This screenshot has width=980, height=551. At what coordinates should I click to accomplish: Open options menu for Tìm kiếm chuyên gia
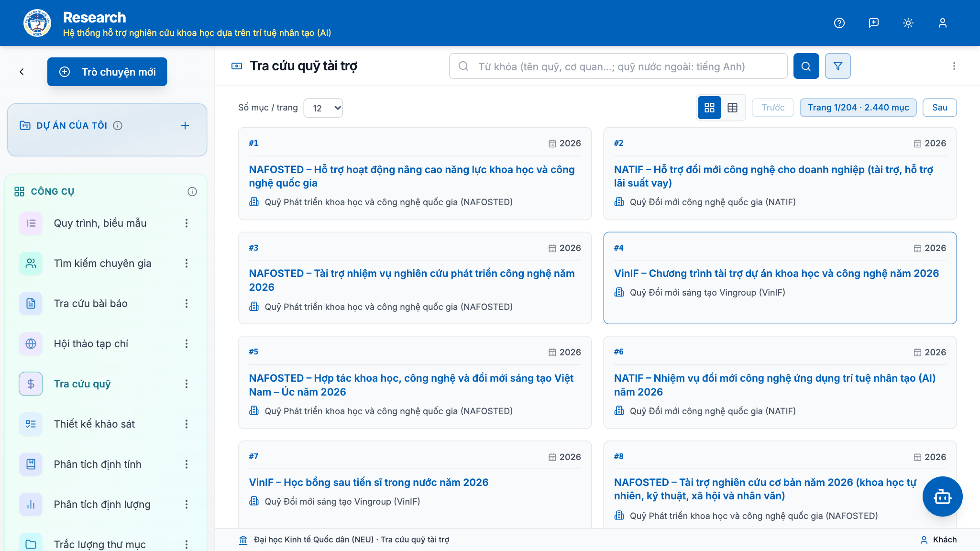pos(187,263)
